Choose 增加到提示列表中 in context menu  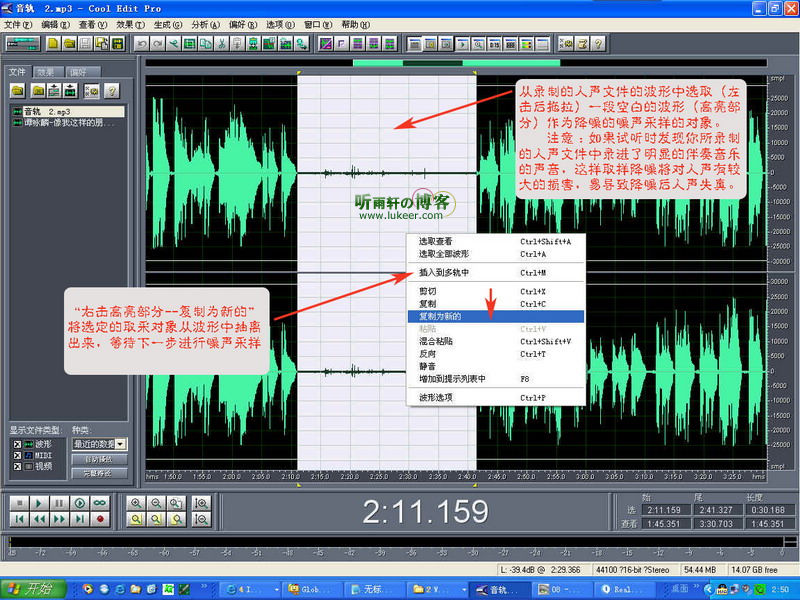click(495, 379)
